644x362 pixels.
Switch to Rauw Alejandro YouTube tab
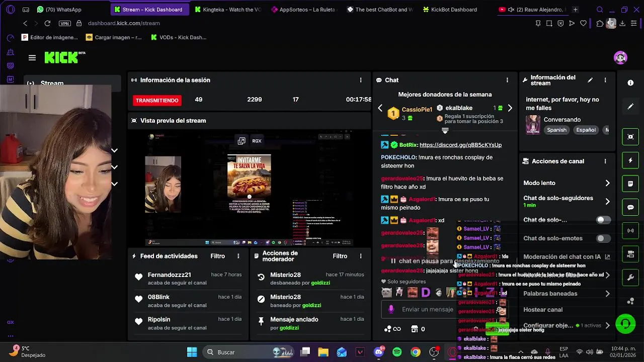pyautogui.click(x=532, y=10)
